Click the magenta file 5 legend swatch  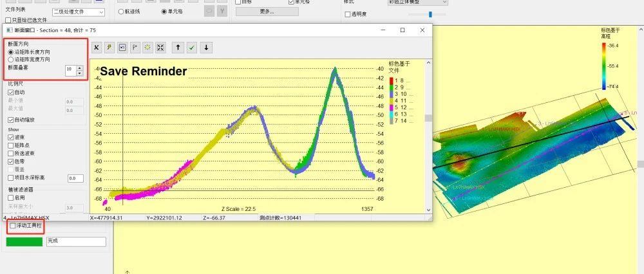point(392,107)
